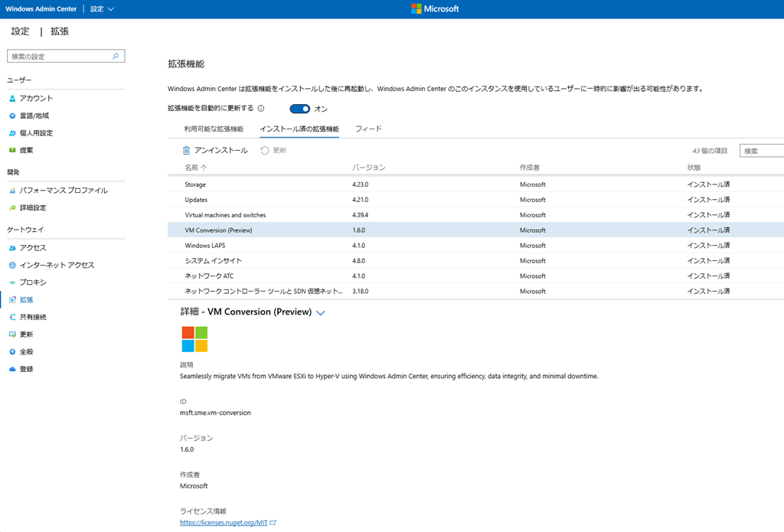Screen dimensions: 784x532
Task: Click the アカウント person icon in sidebar
Action: point(12,99)
